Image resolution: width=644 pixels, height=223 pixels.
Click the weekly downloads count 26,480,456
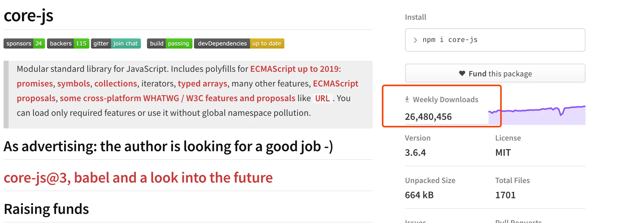428,117
